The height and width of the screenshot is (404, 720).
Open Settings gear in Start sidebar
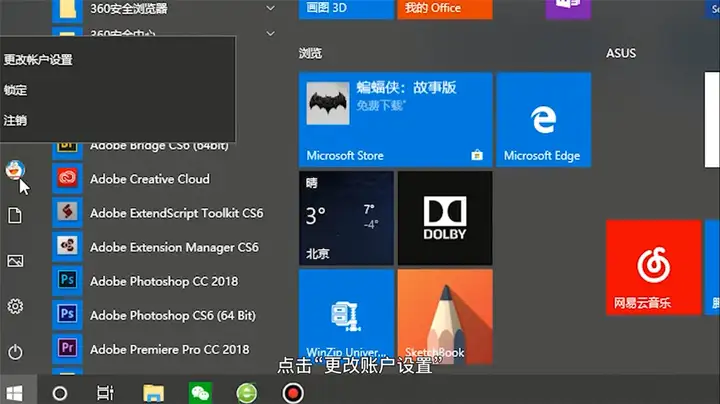(x=15, y=306)
